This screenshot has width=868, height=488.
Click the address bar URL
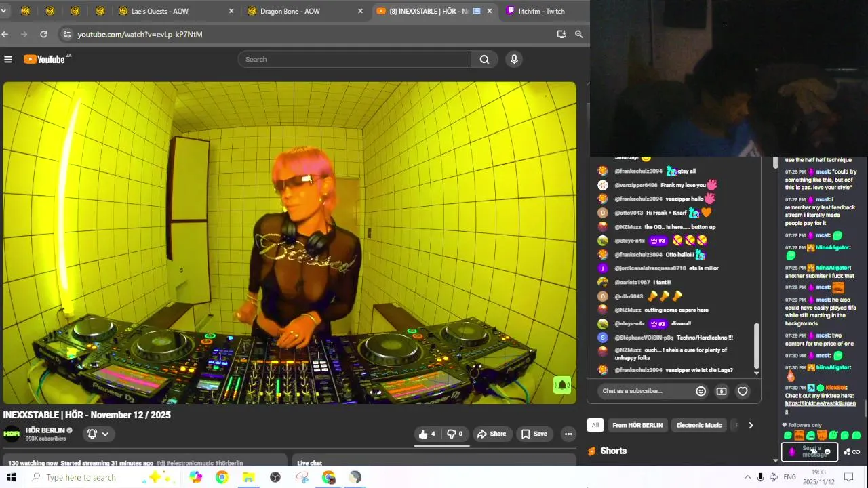(x=140, y=34)
